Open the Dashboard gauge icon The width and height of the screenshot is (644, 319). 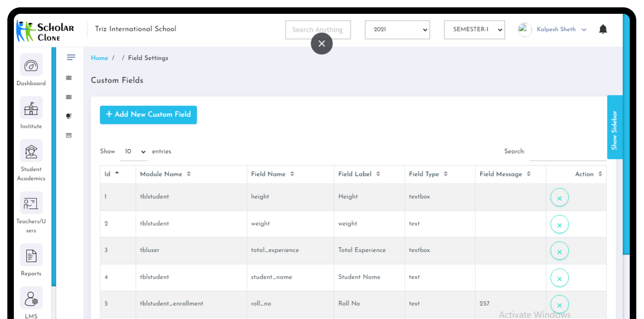coord(31,65)
